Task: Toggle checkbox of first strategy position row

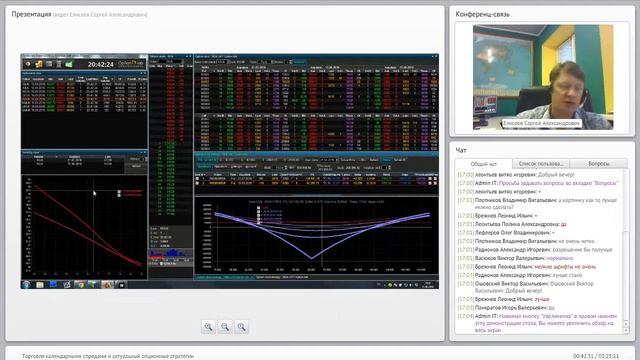Action: (x=198, y=178)
